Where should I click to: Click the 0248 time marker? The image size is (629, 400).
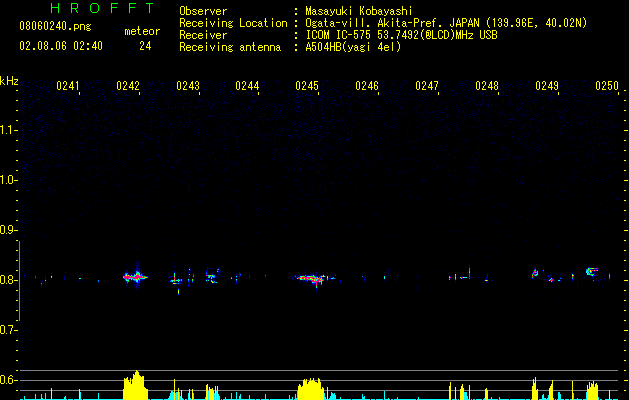coord(487,86)
